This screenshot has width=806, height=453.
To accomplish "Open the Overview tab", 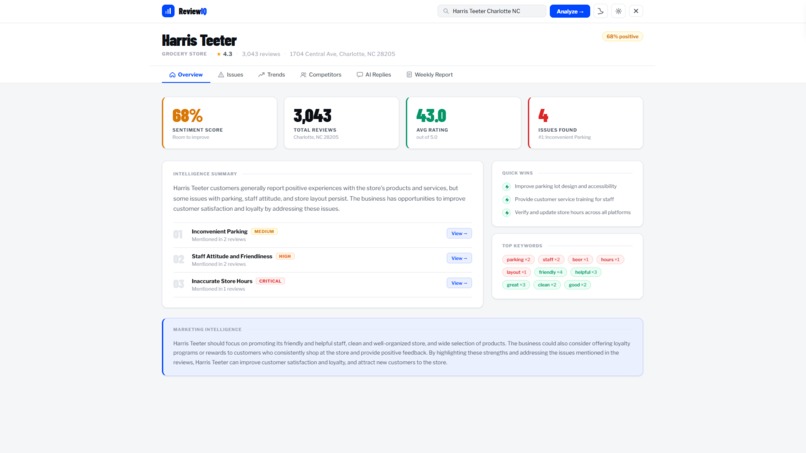I will pyautogui.click(x=186, y=75).
